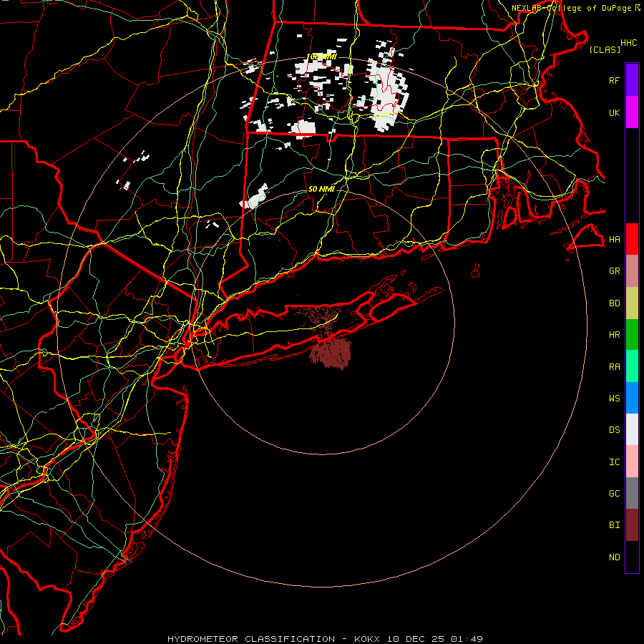The width and height of the screenshot is (644, 644).
Task: Click the 'WS' legend label
Action: tap(614, 399)
